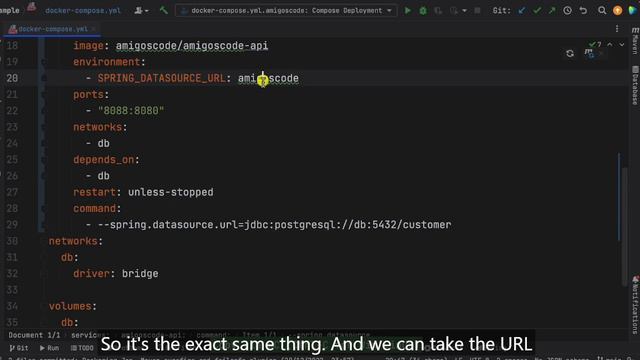Build project with the hammer icon
The height and width of the screenshot is (360, 640).
[x=164, y=10]
